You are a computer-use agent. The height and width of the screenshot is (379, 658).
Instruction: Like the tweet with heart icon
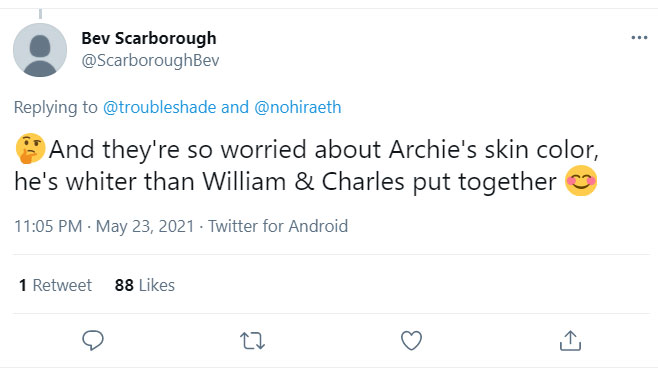tap(411, 340)
